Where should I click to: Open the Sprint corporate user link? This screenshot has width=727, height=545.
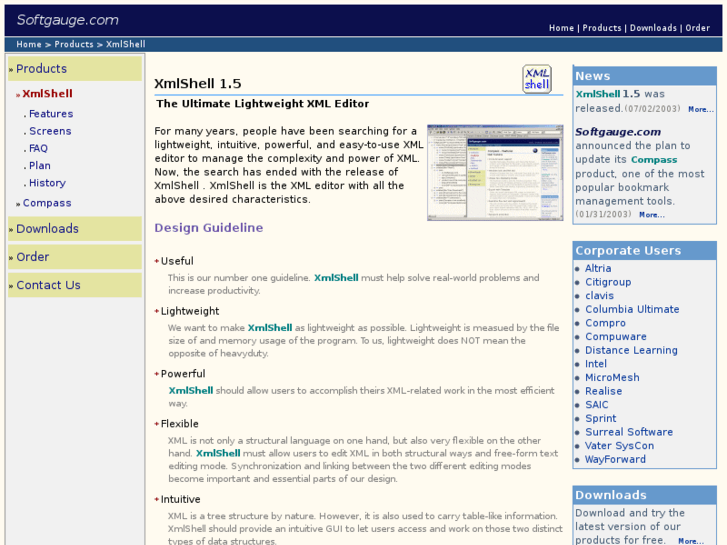click(x=600, y=418)
